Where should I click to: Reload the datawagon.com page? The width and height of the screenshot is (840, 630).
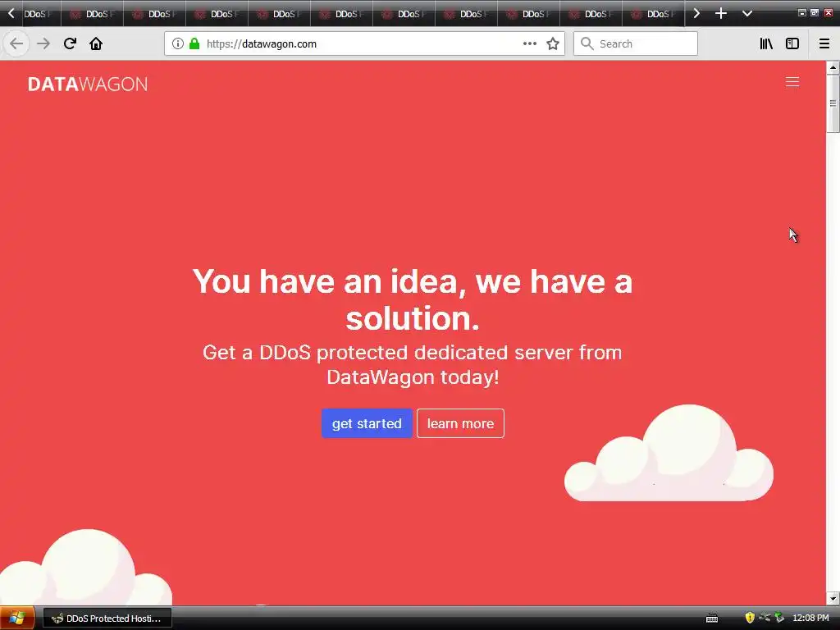[x=71, y=44]
